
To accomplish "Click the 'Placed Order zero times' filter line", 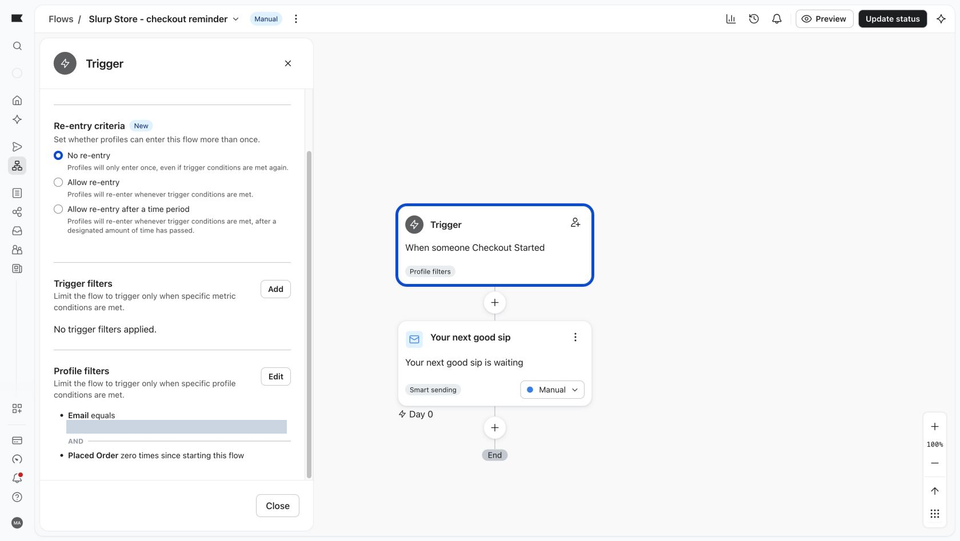I will click(156, 455).
